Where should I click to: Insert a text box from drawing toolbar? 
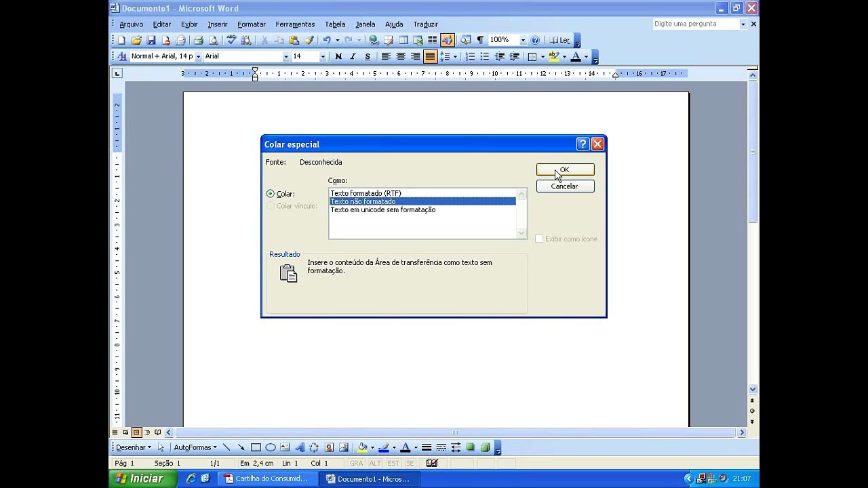tap(285, 447)
